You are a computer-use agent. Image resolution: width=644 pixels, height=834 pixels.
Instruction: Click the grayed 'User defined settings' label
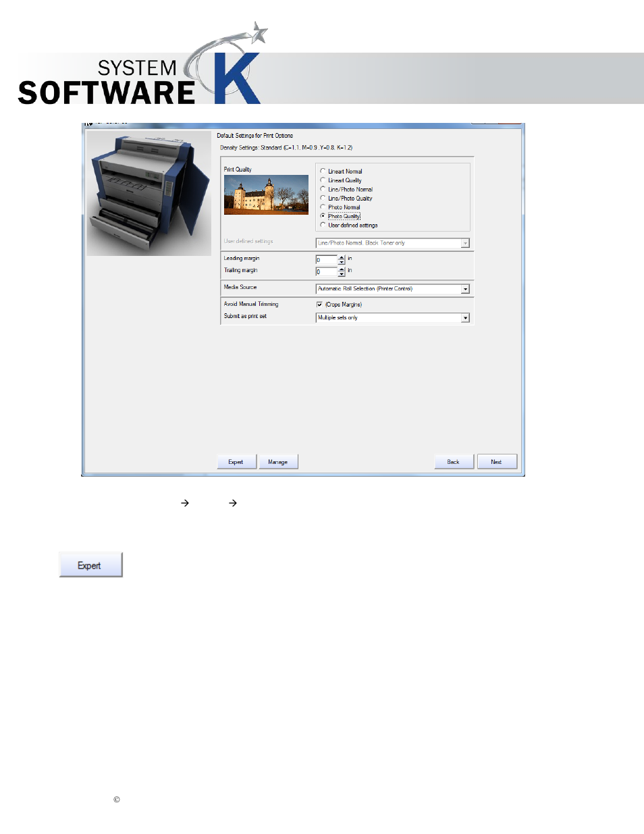coord(248,241)
